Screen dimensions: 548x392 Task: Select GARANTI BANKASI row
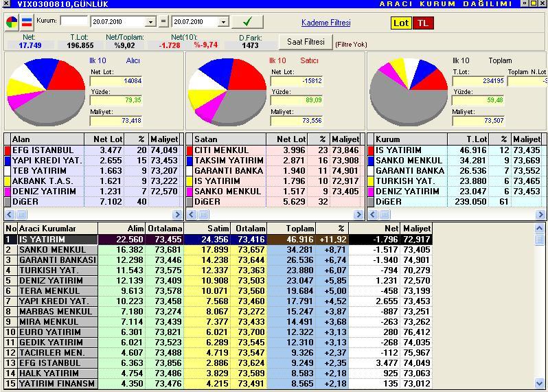click(x=218, y=260)
